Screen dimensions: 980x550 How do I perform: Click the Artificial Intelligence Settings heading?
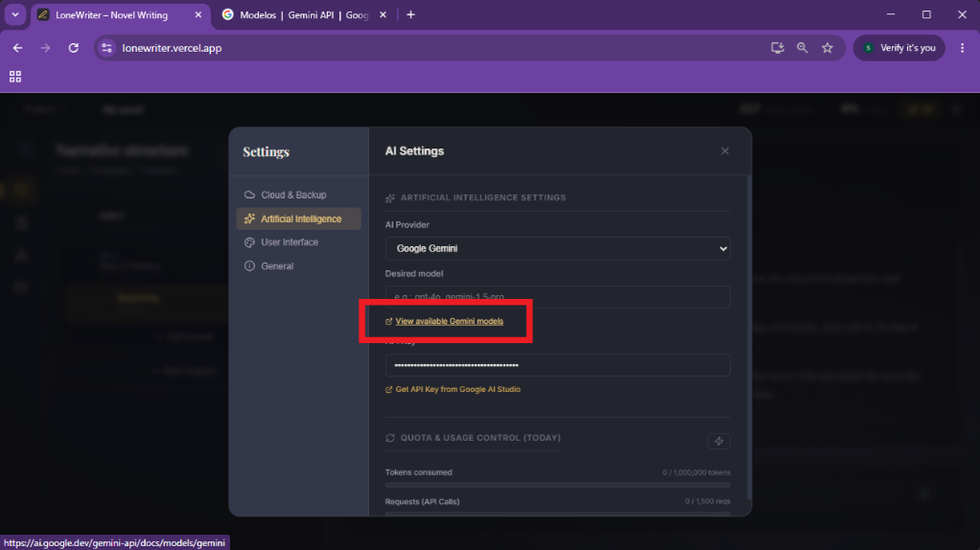point(483,198)
